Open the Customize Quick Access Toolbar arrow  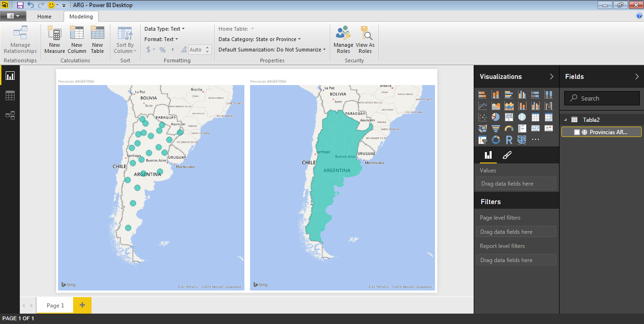point(64,6)
